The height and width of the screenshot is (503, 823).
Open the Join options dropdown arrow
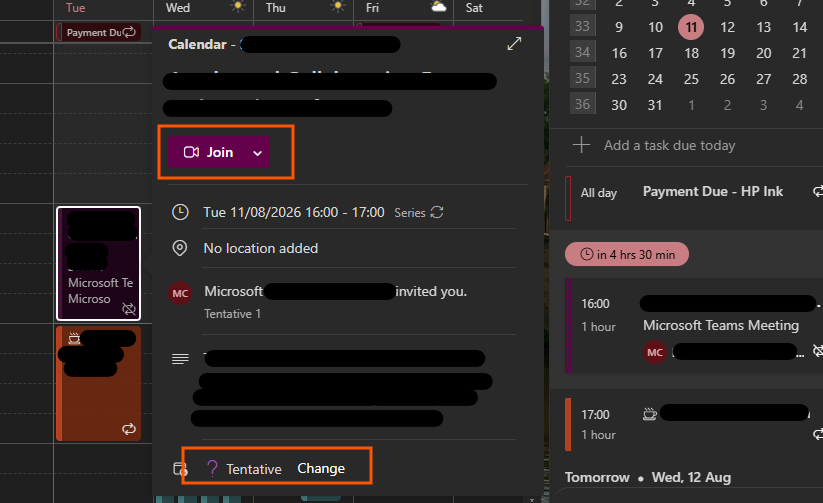[x=258, y=153]
